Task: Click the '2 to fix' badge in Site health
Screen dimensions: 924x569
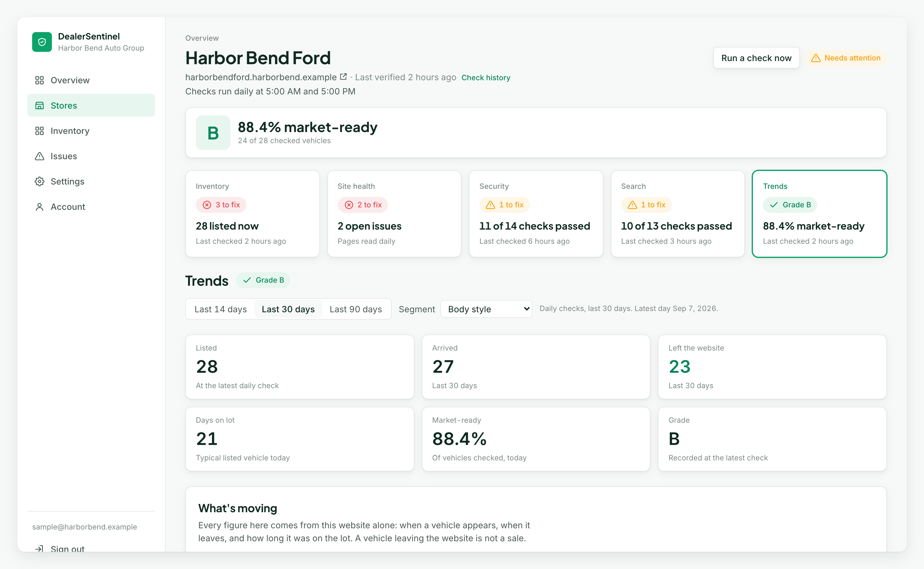Action: tap(363, 205)
